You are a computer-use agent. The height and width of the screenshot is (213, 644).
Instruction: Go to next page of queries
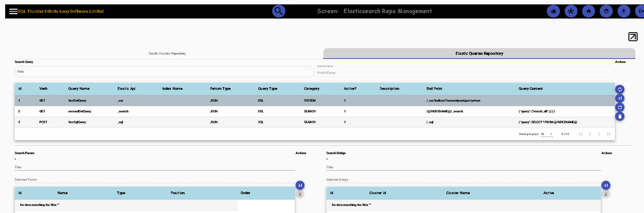pos(599,134)
